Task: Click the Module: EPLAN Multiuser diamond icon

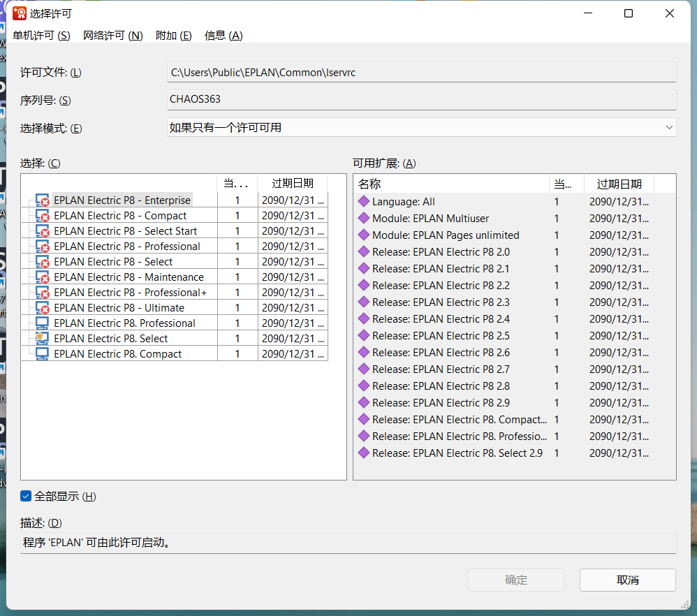Action: coord(363,219)
